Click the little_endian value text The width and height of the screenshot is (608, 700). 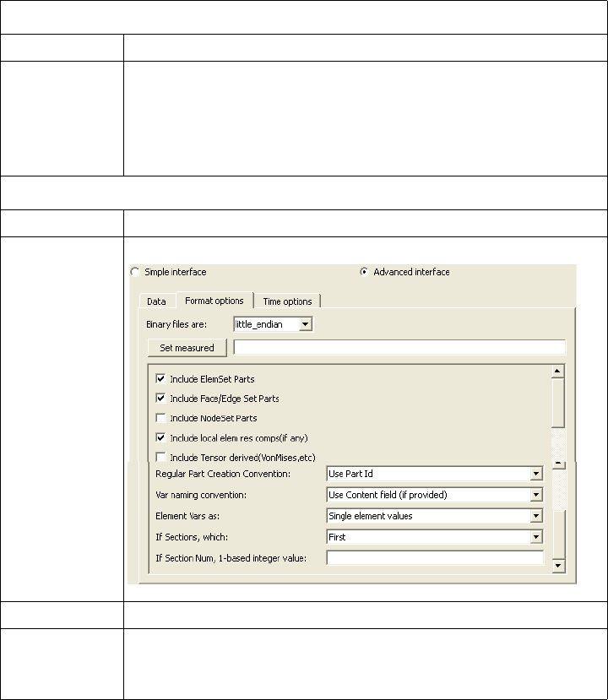[259, 324]
